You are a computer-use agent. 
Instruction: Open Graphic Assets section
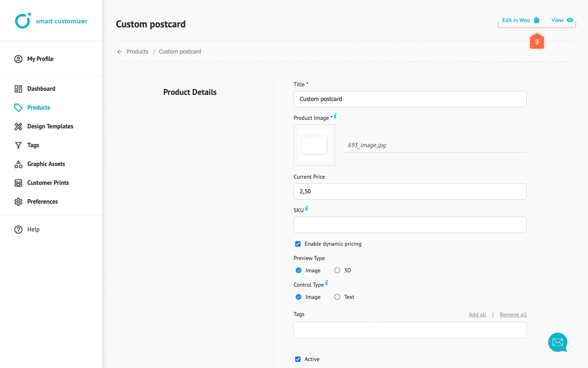pos(46,164)
